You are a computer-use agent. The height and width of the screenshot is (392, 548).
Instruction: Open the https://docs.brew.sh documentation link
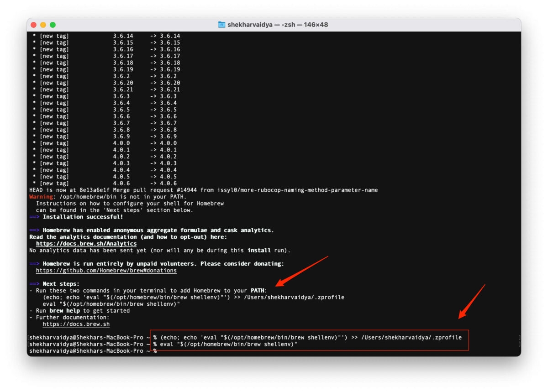76,324
